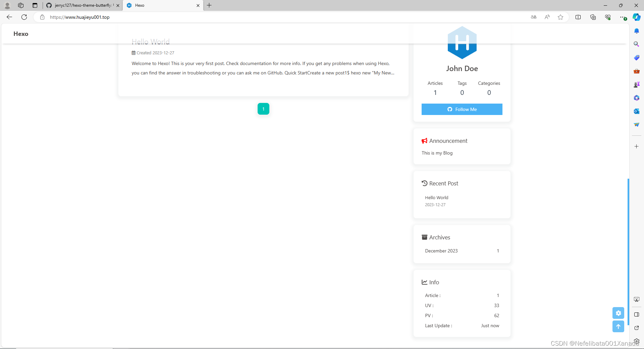644x349 pixels.
Task: Launch Copilot in the sidebar
Action: (636, 17)
